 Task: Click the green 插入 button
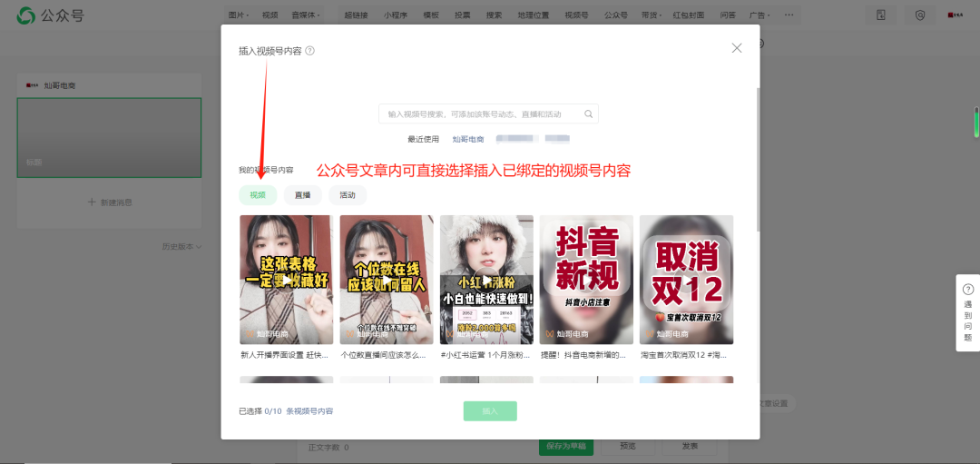490,410
